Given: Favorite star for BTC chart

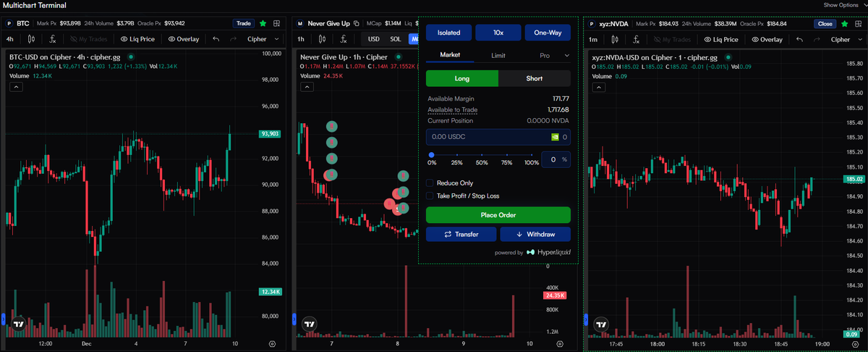Looking at the screenshot, I should pyautogui.click(x=263, y=23).
